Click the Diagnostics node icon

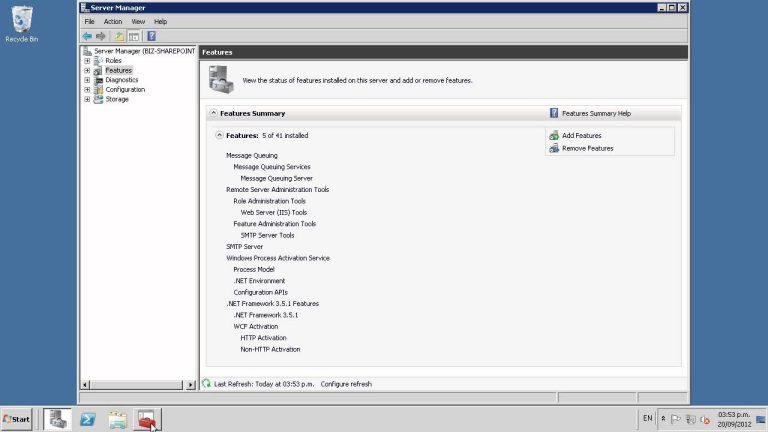[x=98, y=80]
